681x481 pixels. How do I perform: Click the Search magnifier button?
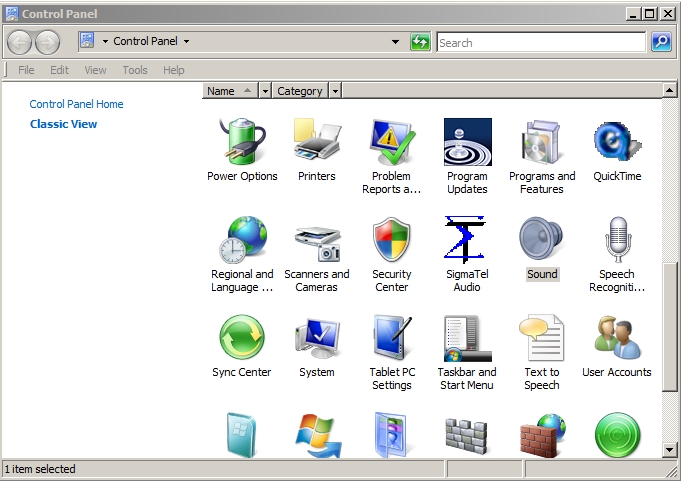click(x=661, y=42)
